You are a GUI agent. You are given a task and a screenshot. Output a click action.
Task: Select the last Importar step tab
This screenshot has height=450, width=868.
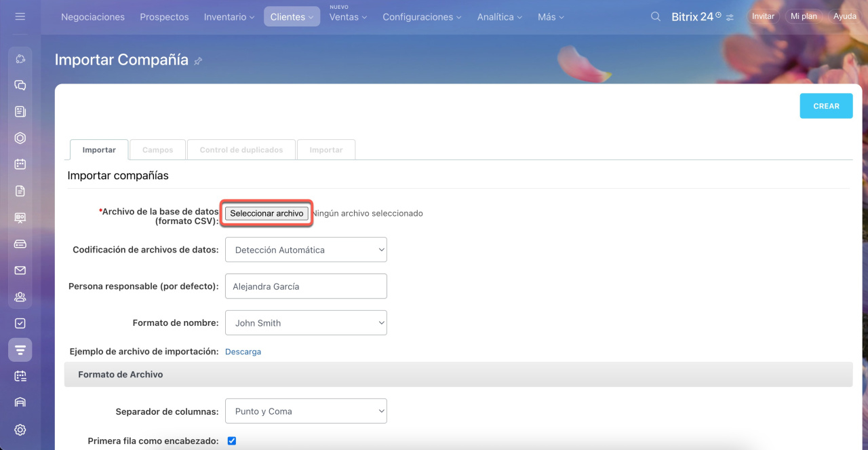pyautogui.click(x=326, y=150)
